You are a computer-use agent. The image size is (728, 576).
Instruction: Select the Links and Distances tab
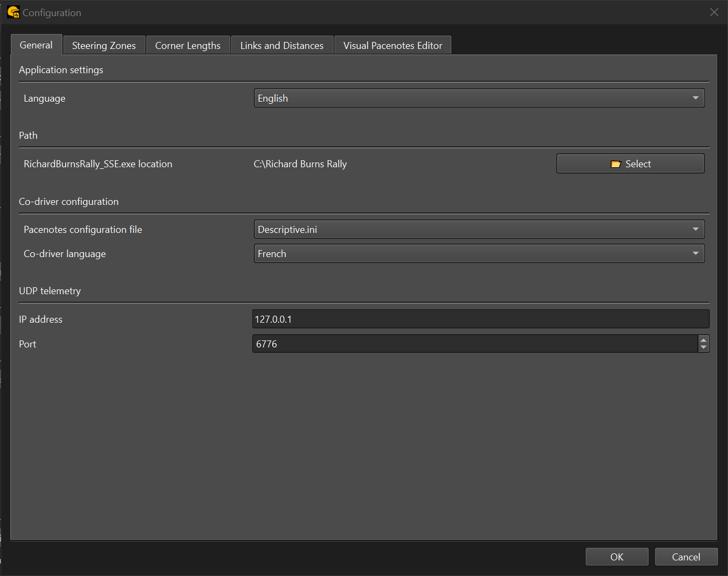tap(282, 46)
